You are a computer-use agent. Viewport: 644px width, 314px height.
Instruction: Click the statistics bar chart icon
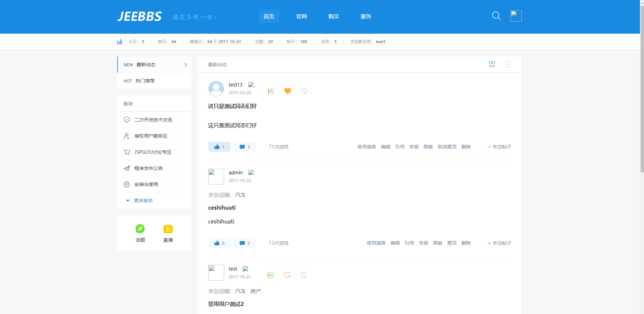click(120, 42)
